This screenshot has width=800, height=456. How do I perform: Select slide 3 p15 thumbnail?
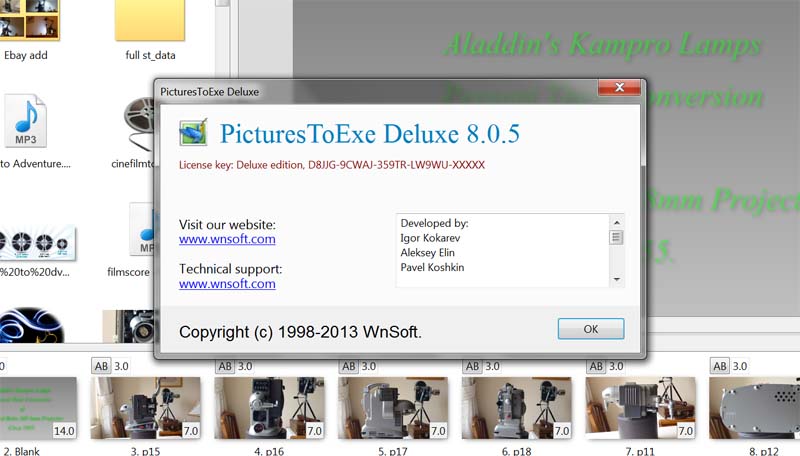tap(145, 408)
